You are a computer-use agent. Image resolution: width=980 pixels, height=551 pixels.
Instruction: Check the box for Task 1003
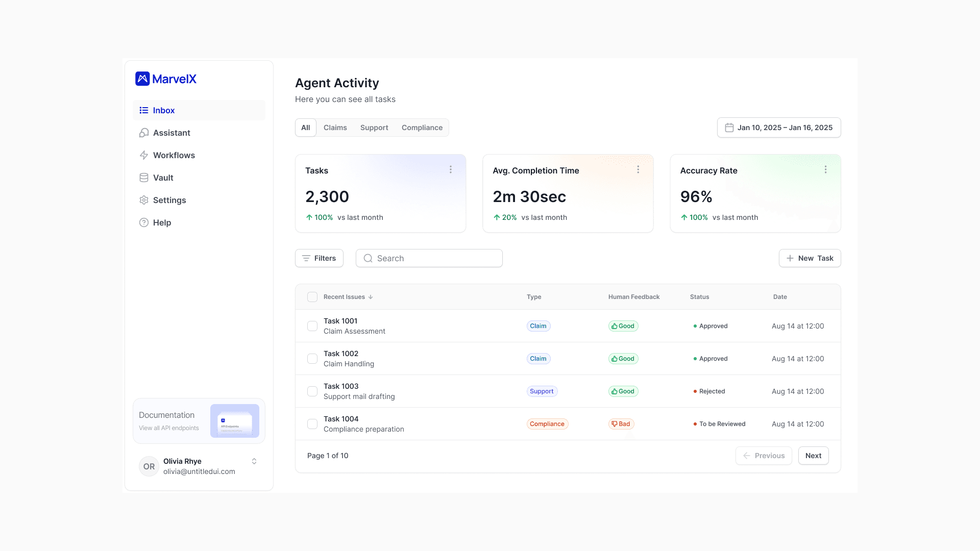coord(312,391)
